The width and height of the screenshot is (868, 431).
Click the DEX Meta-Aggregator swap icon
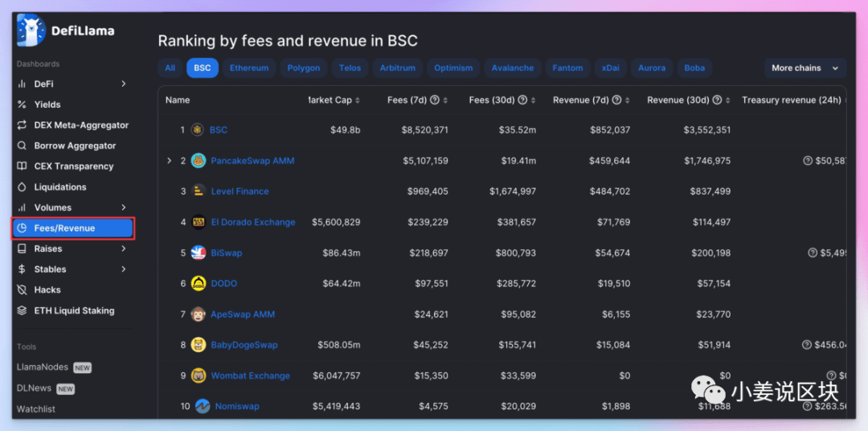coord(22,125)
